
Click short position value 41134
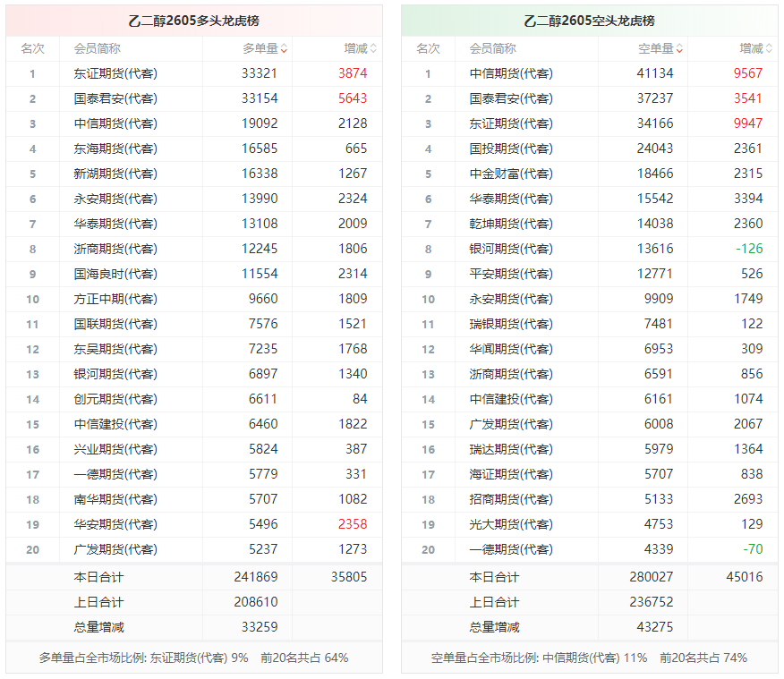point(654,73)
